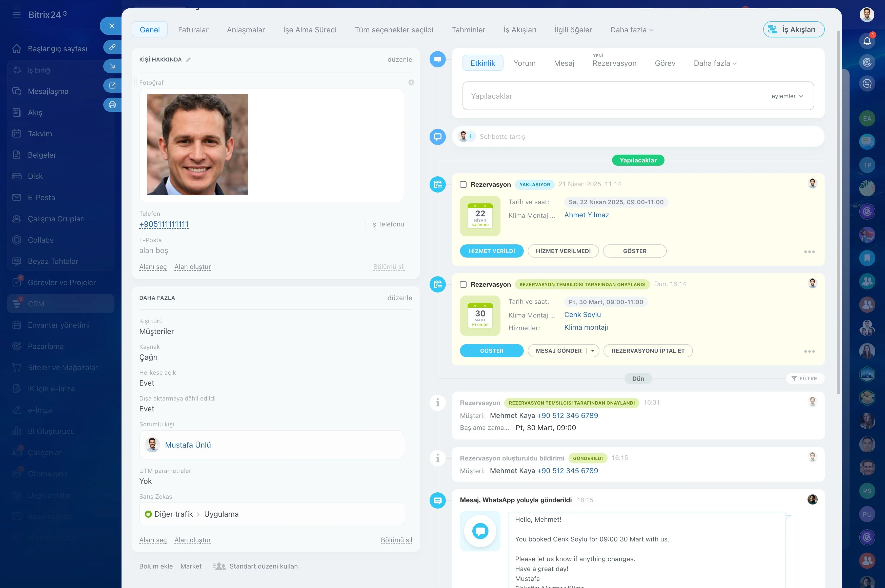Click HİZMET VERİLDİ button
Image resolution: width=885 pixels, height=588 pixels.
coord(491,251)
